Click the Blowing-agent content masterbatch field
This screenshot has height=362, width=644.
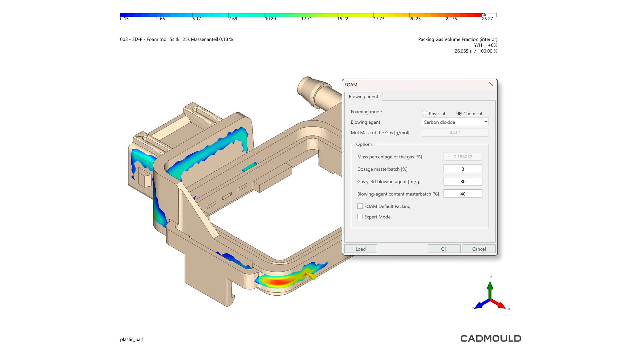click(462, 194)
